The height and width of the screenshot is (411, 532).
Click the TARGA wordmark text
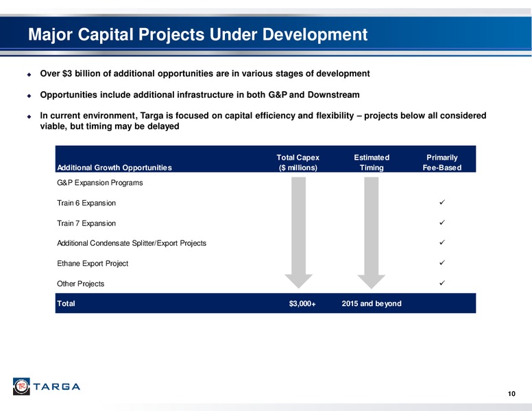click(x=57, y=386)
